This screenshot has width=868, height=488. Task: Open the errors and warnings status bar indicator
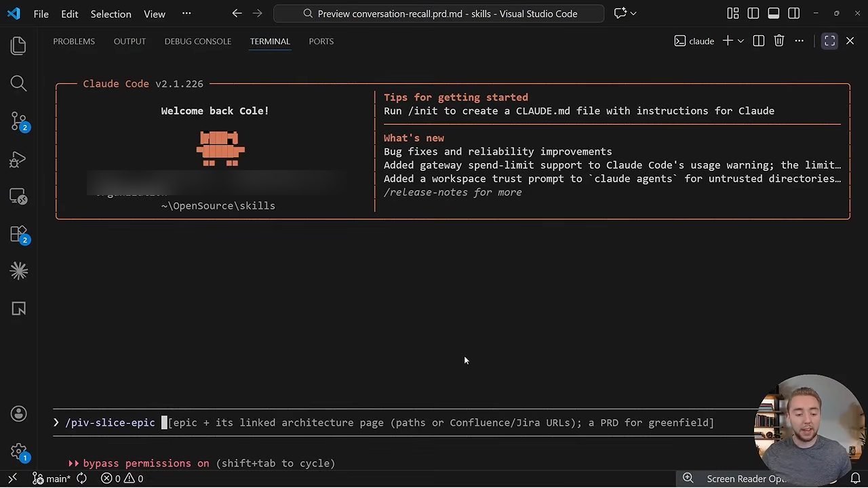point(122,479)
